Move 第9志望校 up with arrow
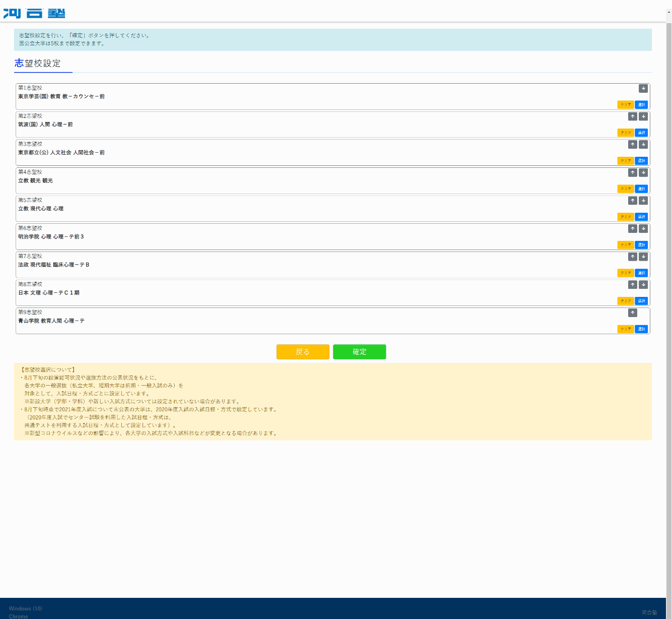The height and width of the screenshot is (619, 672). (633, 313)
